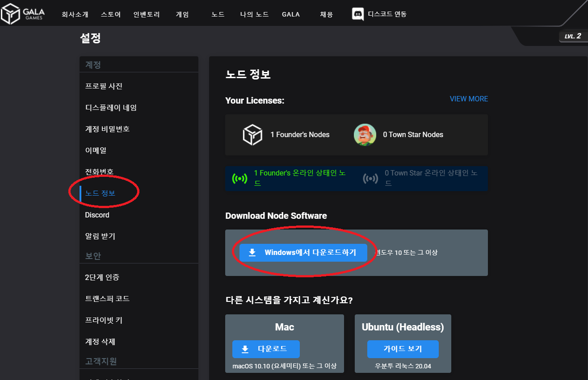Click the Founder's Node cube icon
Viewport: 588px width, 380px height.
(252, 135)
